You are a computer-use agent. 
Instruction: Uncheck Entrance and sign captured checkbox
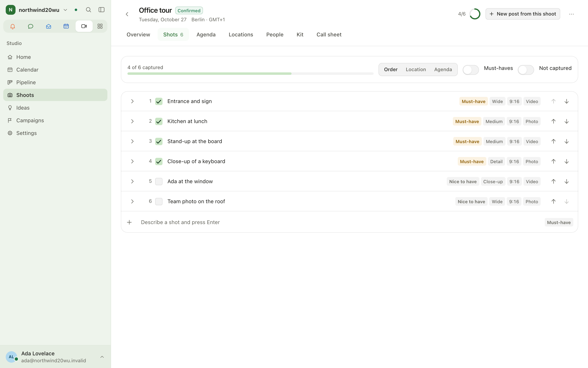point(159,101)
